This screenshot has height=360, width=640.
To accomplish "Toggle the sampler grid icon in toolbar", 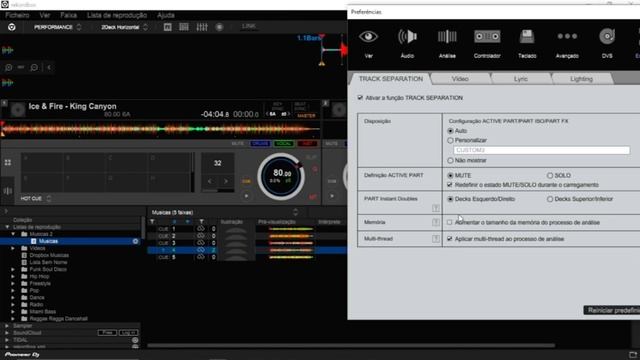I will point(184,27).
